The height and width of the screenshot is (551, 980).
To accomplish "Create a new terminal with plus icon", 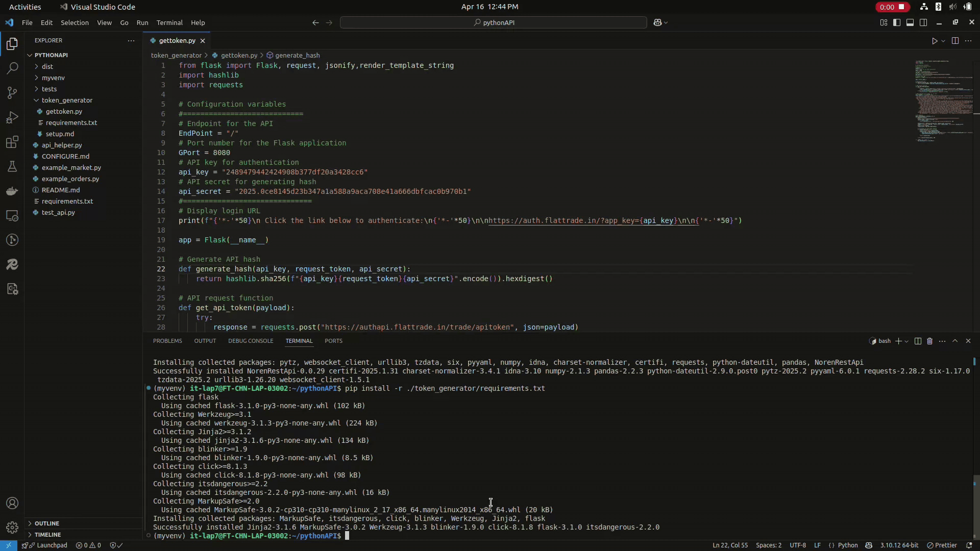I will tap(898, 341).
